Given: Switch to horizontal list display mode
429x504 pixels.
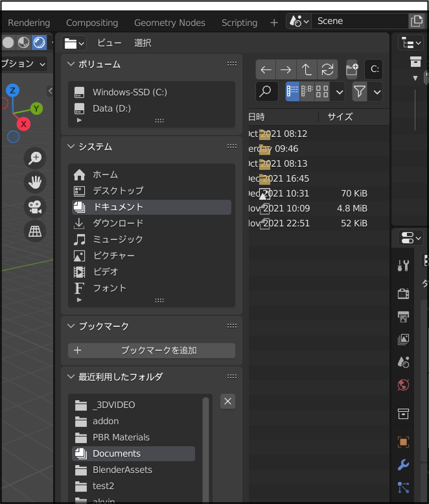Looking at the screenshot, I should [x=307, y=91].
